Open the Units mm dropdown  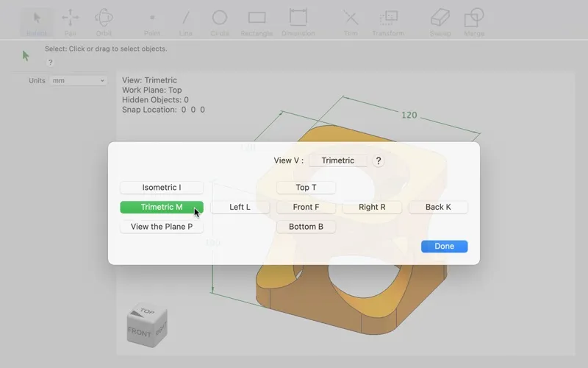pos(78,80)
